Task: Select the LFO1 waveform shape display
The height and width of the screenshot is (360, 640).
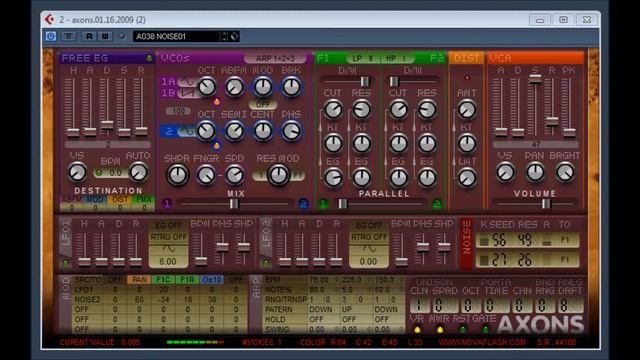Action: [x=168, y=249]
